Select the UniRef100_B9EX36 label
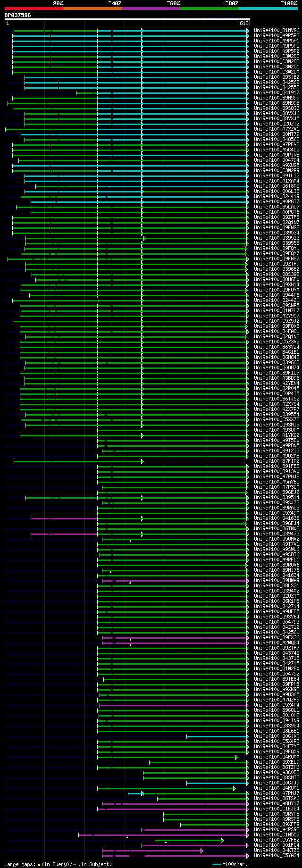302x868 pixels. click(x=277, y=637)
